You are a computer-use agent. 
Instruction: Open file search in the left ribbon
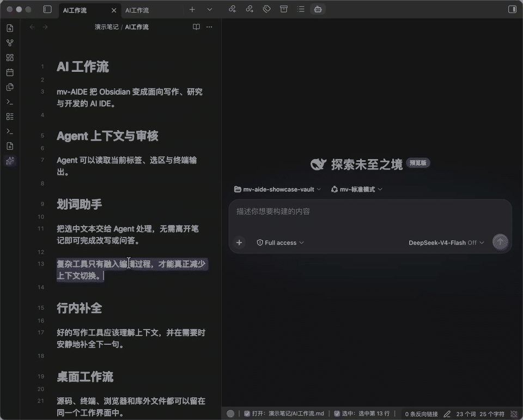(x=10, y=28)
